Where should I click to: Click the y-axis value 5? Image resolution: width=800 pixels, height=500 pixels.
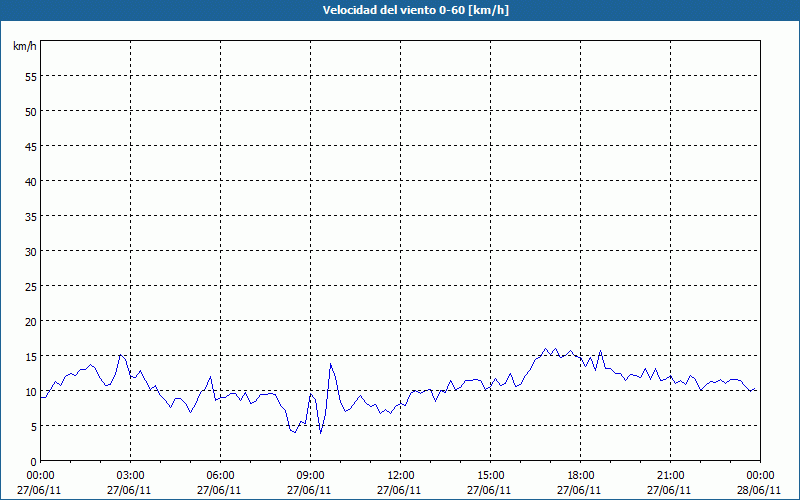(34, 427)
